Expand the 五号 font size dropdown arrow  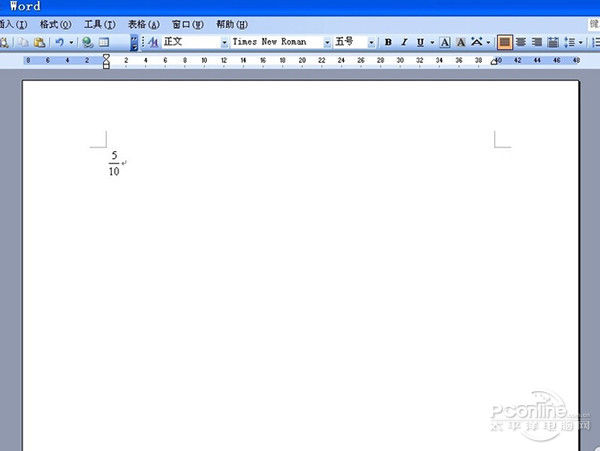click(x=371, y=42)
